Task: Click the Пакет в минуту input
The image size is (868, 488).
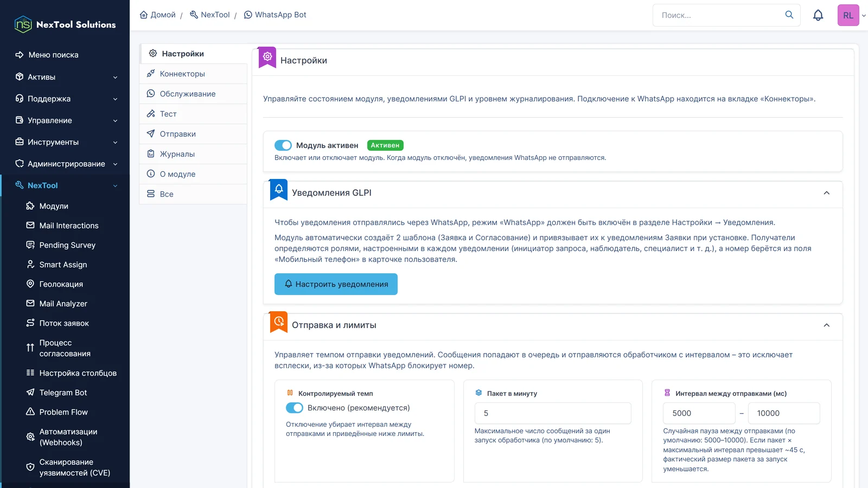Action: tap(553, 413)
